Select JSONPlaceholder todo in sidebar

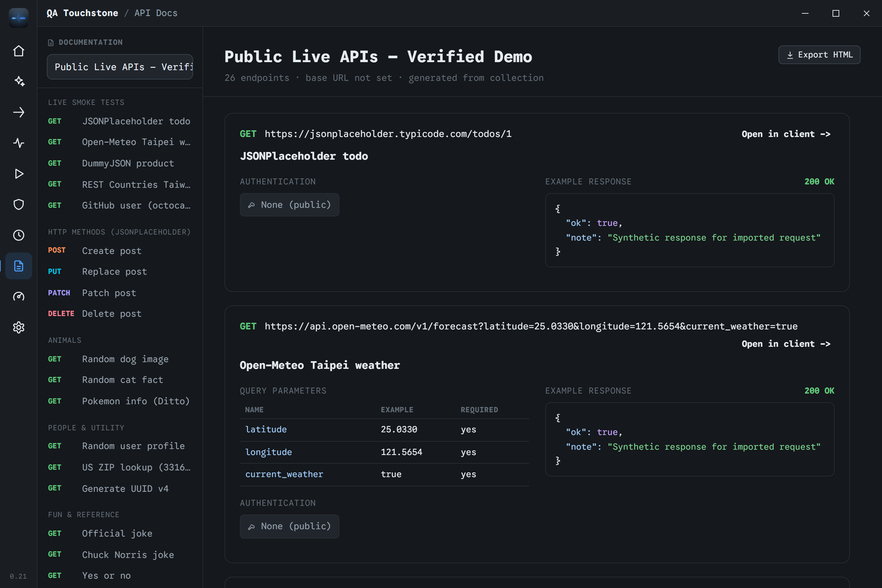point(120,121)
